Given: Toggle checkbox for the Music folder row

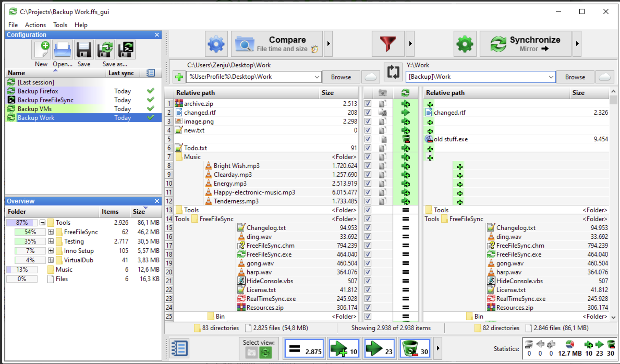Looking at the screenshot, I should click(x=368, y=157).
